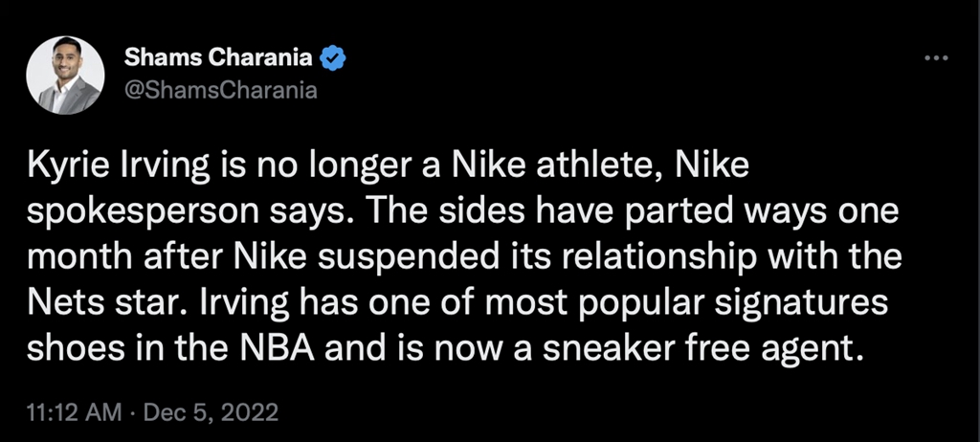The width and height of the screenshot is (980, 442).
Task: Open the three-dot more options menu
Action: coord(933,60)
